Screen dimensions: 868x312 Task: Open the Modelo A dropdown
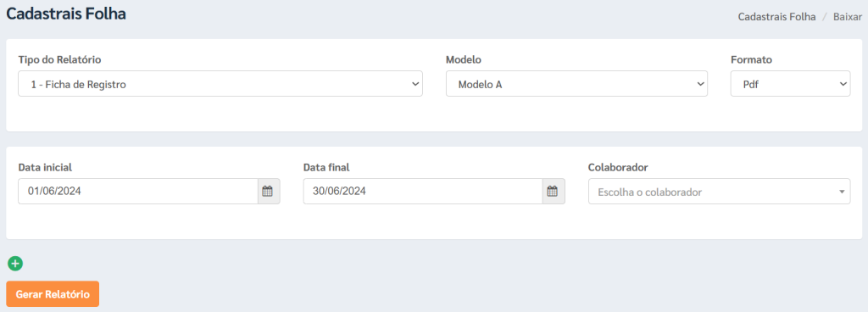(576, 84)
